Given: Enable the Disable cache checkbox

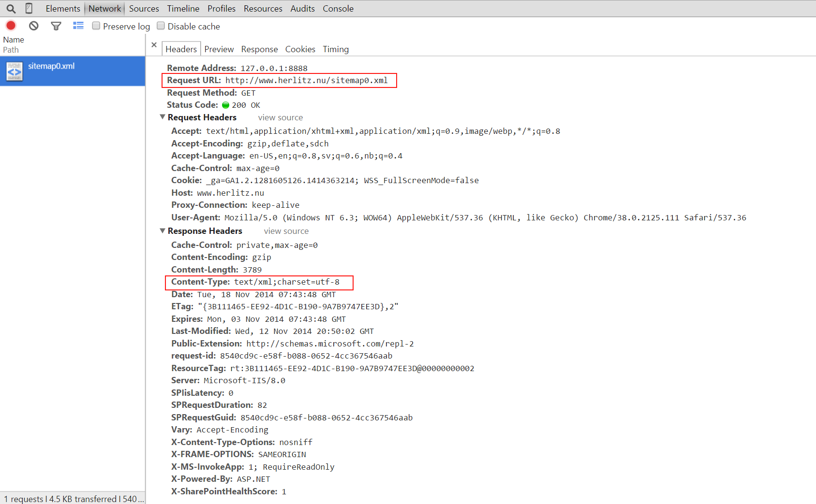Looking at the screenshot, I should 161,26.
